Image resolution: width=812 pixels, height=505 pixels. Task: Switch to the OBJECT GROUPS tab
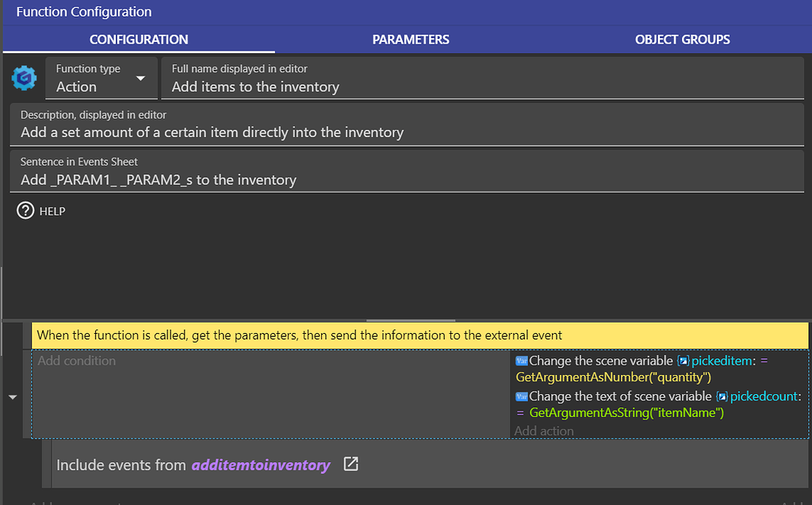coord(682,39)
